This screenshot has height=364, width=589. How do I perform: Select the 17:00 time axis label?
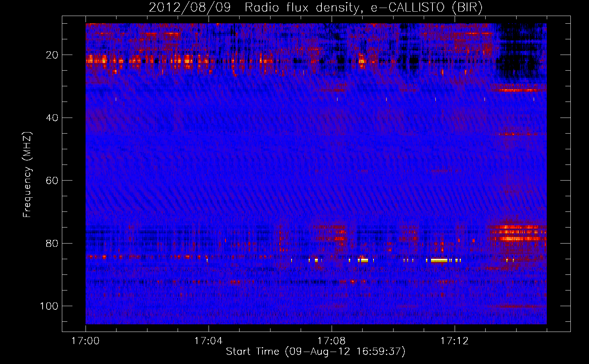pos(86,341)
